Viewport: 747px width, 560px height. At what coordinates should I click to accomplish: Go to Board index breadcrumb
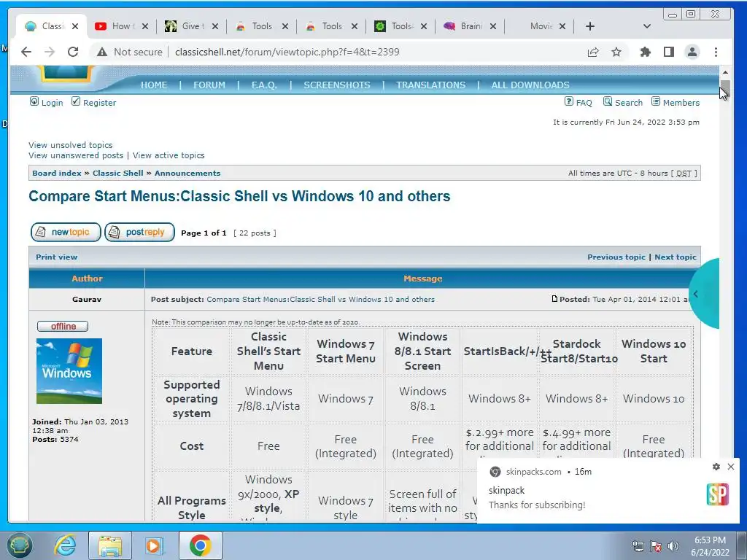(57, 174)
